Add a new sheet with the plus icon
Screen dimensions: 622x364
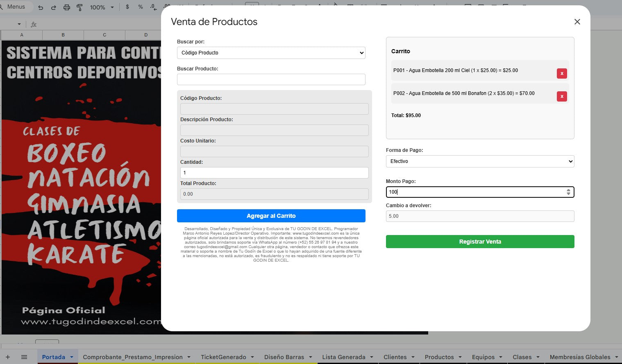[x=7, y=357]
